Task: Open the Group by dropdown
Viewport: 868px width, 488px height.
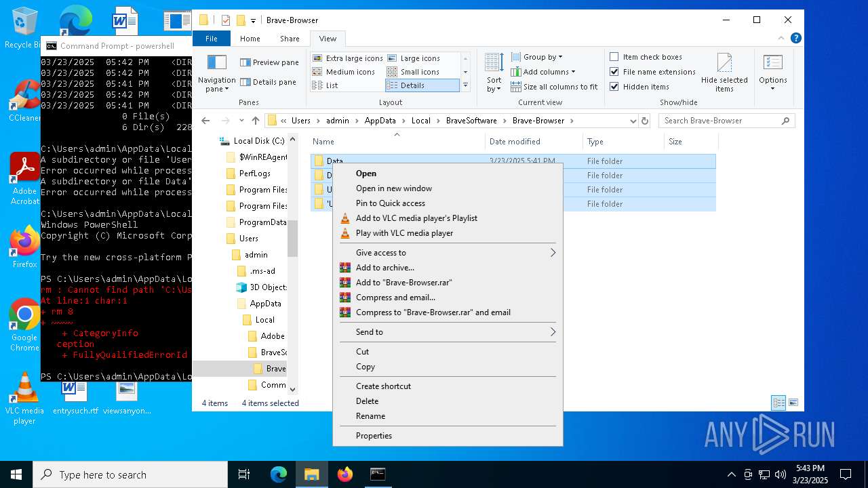Action: pos(536,57)
